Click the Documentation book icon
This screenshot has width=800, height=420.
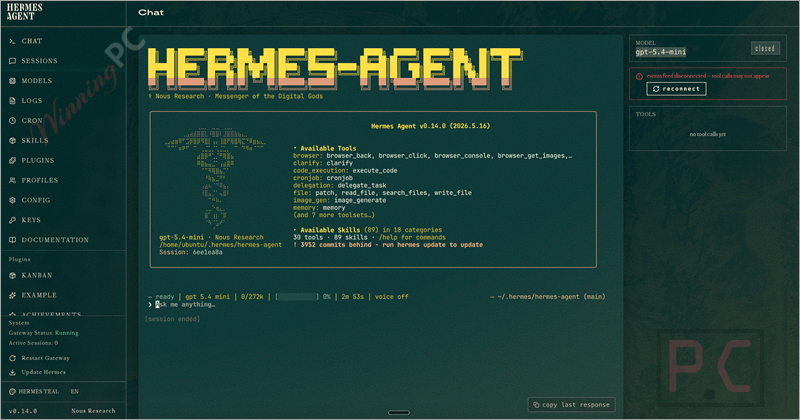click(12, 240)
